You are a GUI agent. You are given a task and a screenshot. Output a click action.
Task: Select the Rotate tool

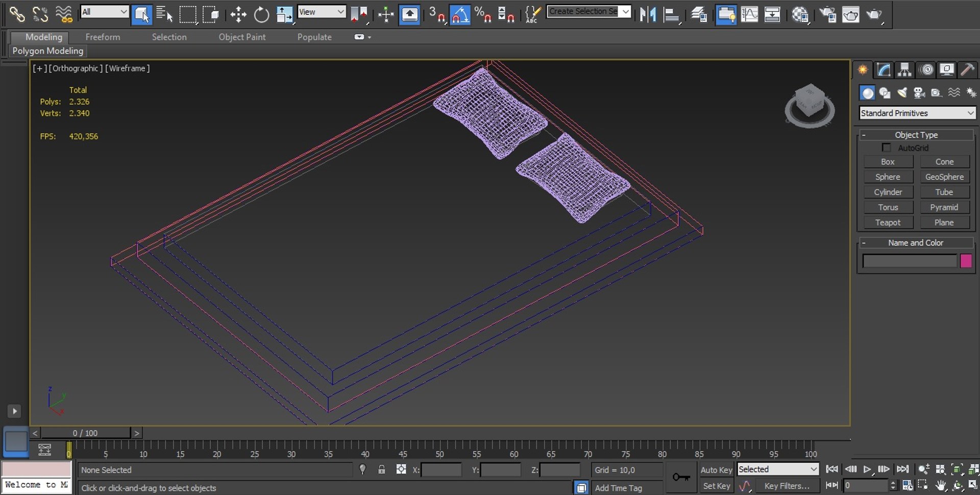tap(261, 14)
